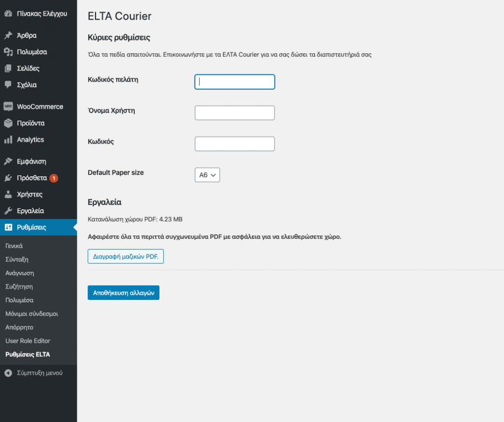This screenshot has width=504, height=422.
Task: Click the Άρθρα pushpin icon
Action: click(8, 35)
